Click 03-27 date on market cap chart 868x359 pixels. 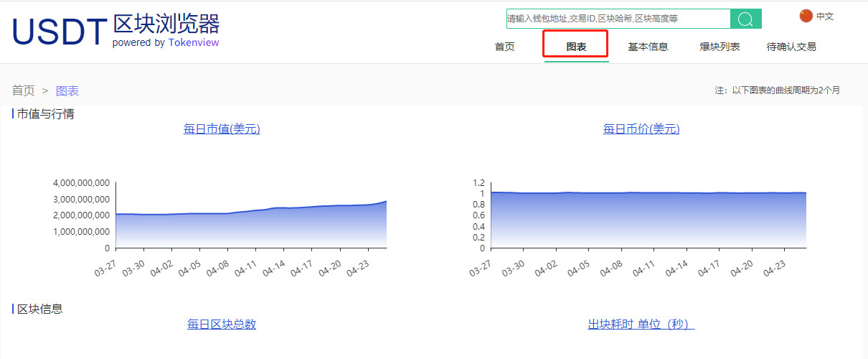105,267
